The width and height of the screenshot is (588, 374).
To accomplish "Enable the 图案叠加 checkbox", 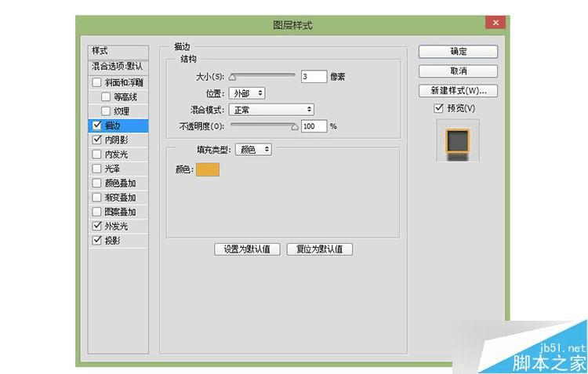I will click(96, 212).
